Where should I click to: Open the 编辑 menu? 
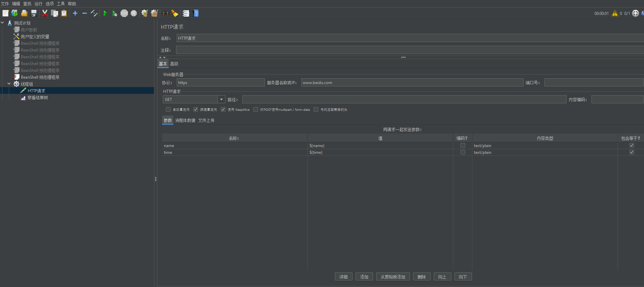point(16,4)
